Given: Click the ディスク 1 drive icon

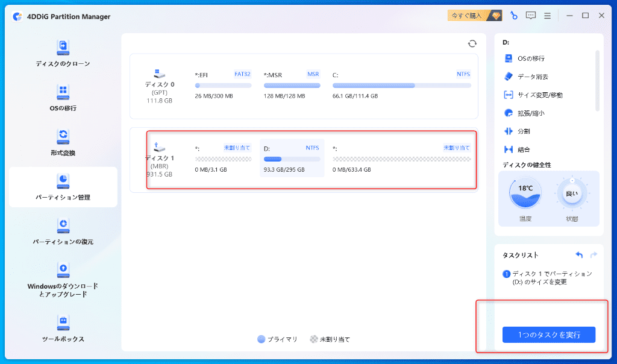Looking at the screenshot, I should tap(159, 147).
